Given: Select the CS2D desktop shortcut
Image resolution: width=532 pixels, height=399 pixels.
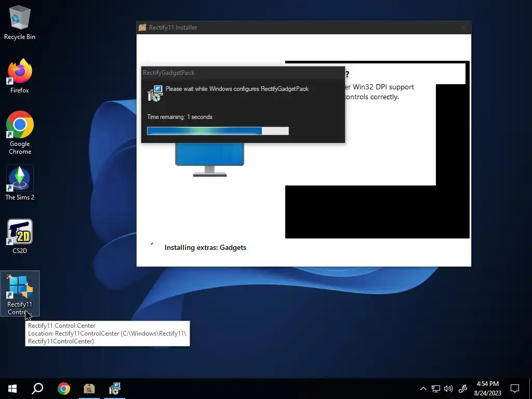Looking at the screenshot, I should 20,236.
